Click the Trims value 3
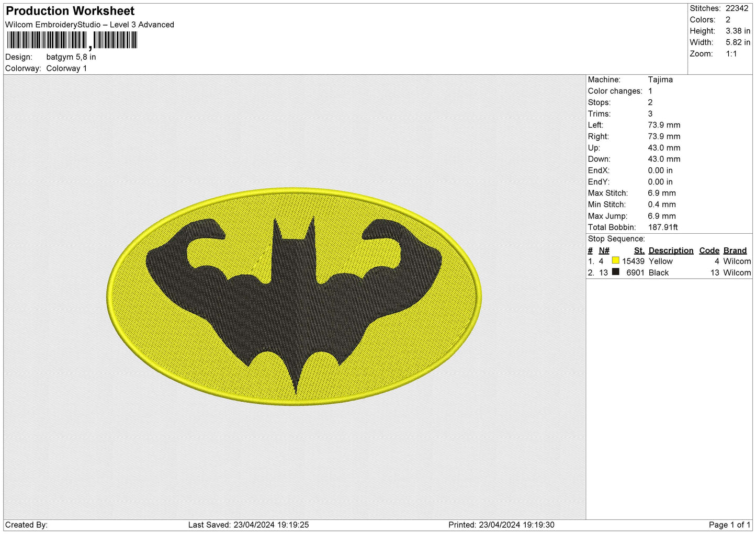Viewport: 756px width, 534px height. point(650,114)
